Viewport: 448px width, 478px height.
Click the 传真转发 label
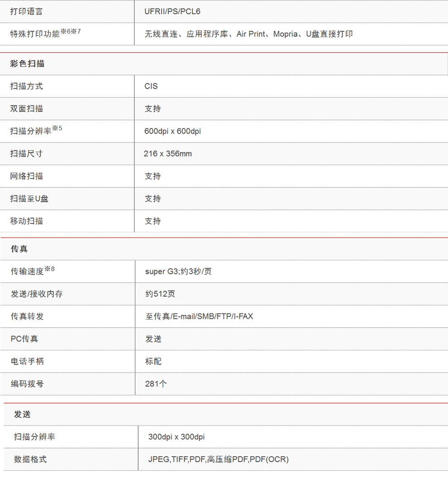click(27, 316)
